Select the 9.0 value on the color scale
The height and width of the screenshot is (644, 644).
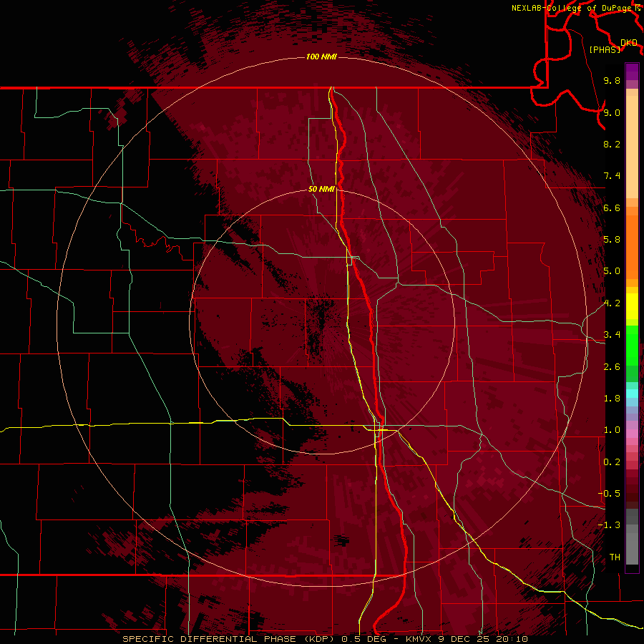point(612,112)
